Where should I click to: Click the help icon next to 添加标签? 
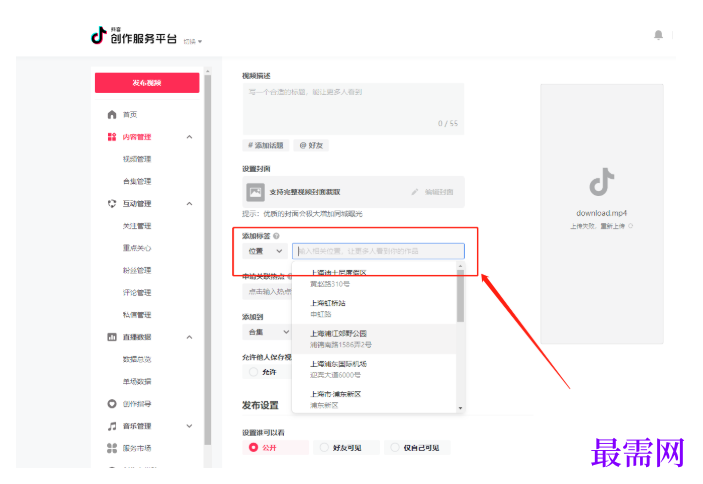pyautogui.click(x=276, y=236)
